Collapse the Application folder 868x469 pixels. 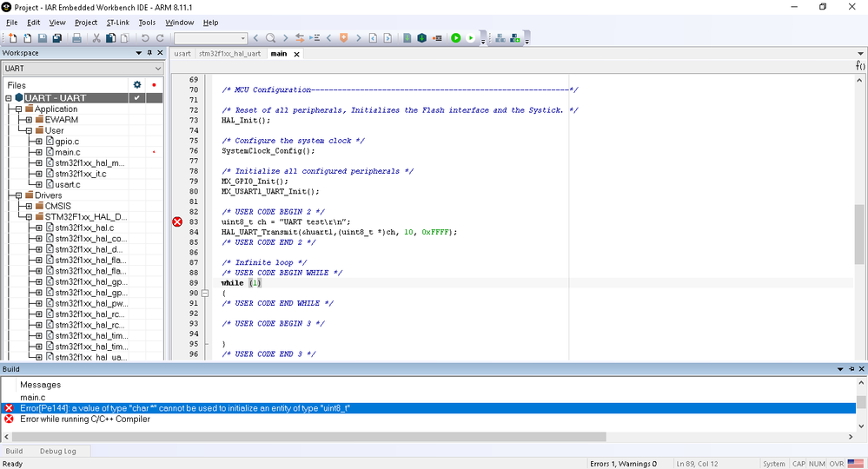tap(18, 109)
